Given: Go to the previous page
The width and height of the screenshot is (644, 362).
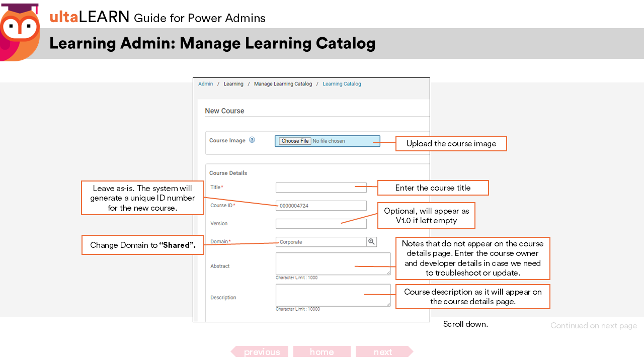Looking at the screenshot, I should click(260, 351).
